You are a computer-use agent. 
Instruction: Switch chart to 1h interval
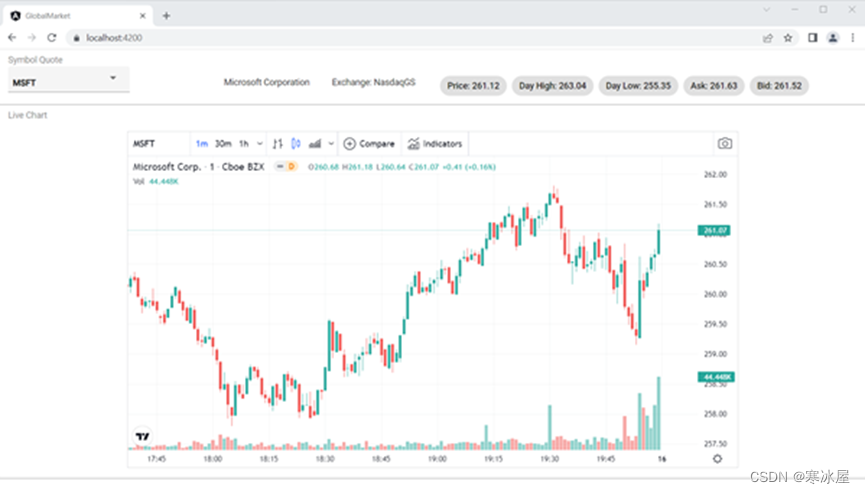point(244,144)
